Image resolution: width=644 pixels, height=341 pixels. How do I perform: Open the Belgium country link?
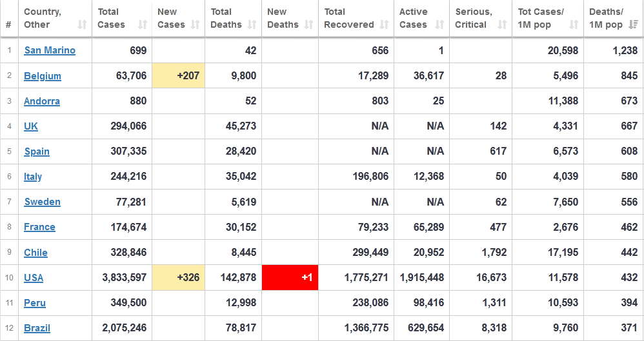coord(43,76)
